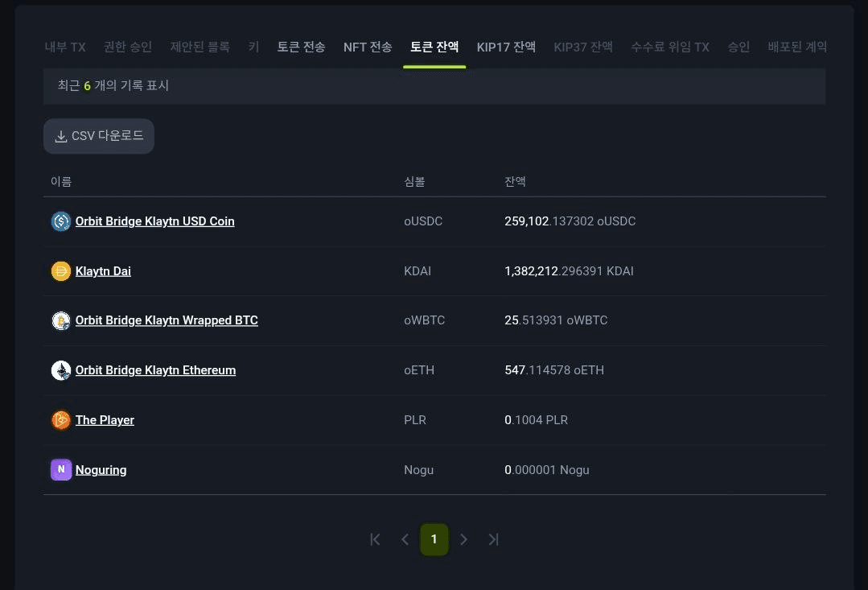868x590 pixels.
Task: Open Orbit Bridge Klaytn Wrapped BTC link
Action: [167, 321]
